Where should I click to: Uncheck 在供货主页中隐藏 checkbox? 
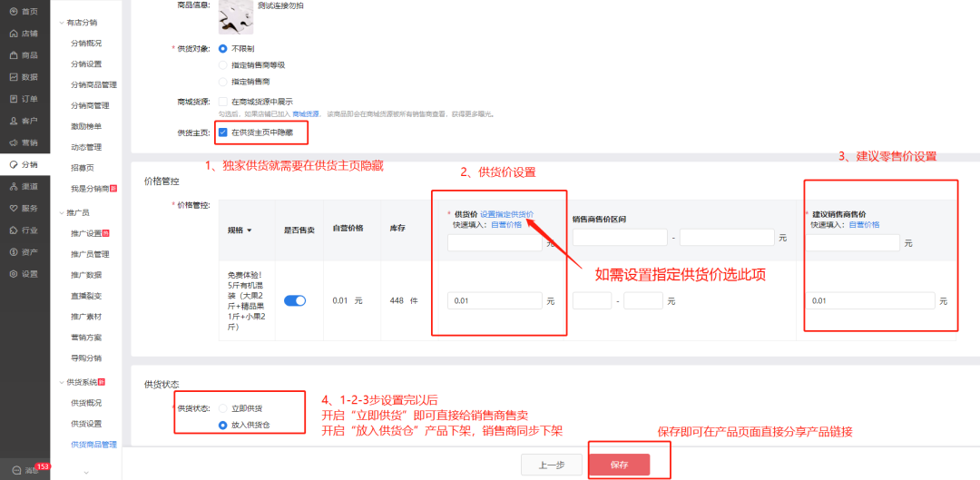223,132
